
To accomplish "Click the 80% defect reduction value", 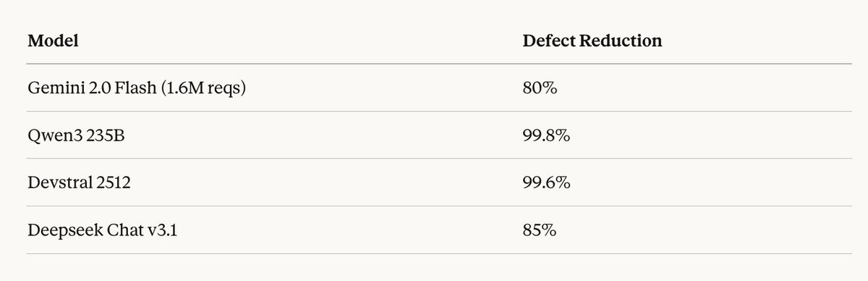I will pyautogui.click(x=539, y=88).
